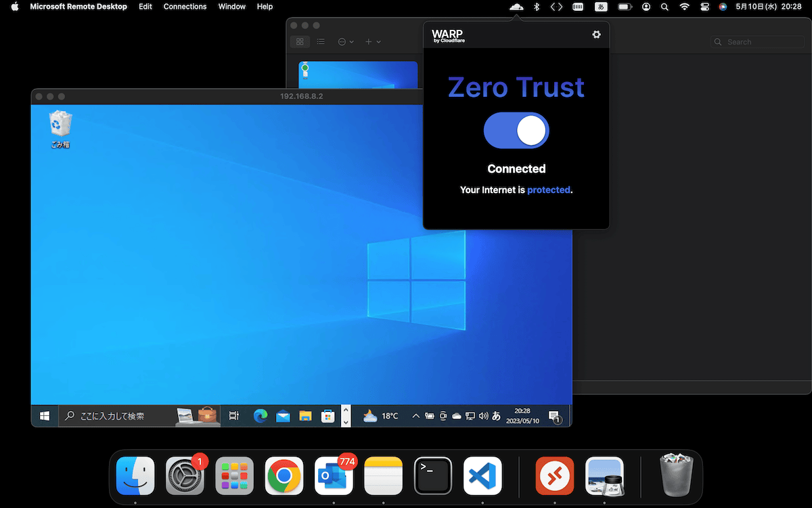
Task: Open the Connections menu
Action: click(185, 7)
